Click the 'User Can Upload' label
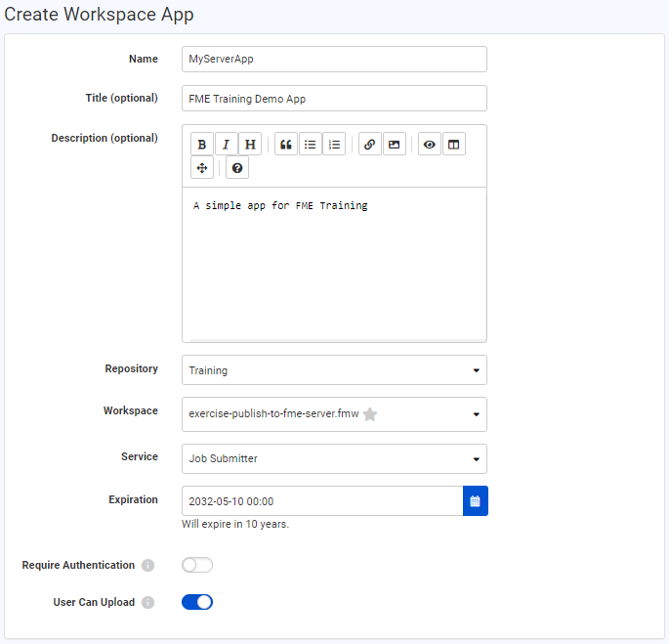The height and width of the screenshot is (644, 669). pos(94,602)
